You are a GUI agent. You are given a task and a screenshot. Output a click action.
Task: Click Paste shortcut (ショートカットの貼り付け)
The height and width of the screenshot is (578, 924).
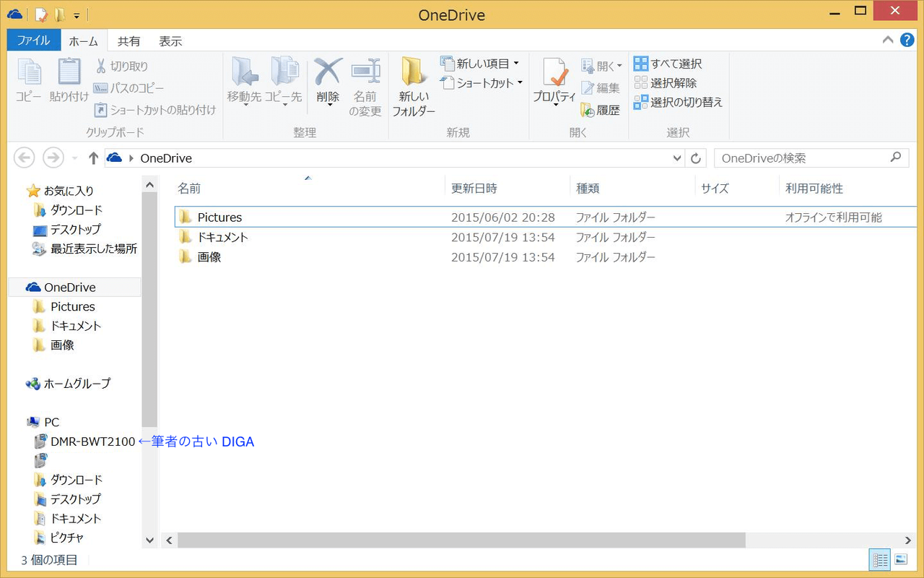pos(154,110)
